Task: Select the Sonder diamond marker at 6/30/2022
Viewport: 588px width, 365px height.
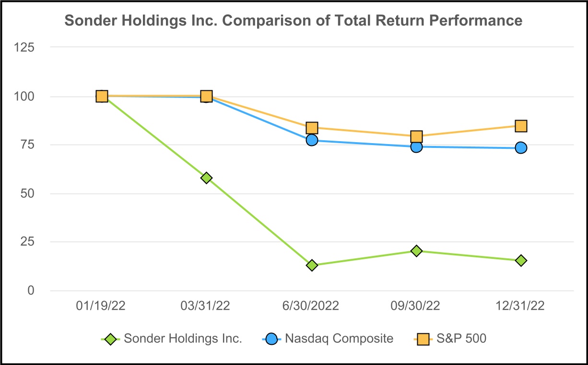Action: pyautogui.click(x=312, y=265)
